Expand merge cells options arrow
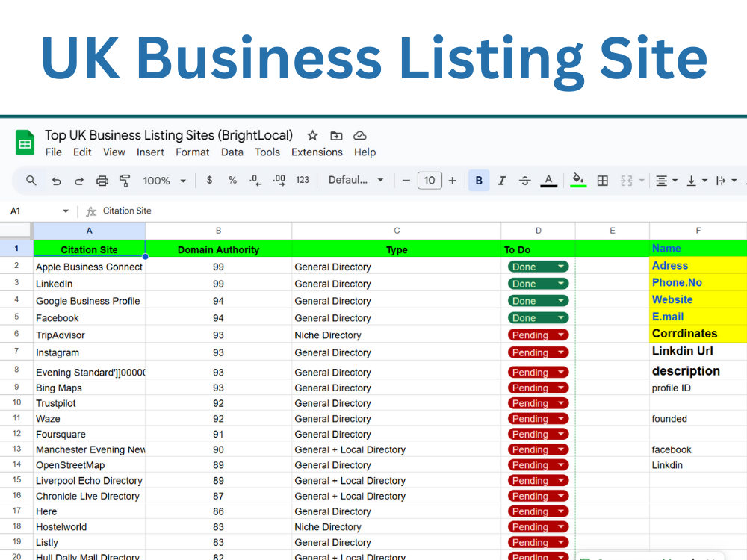The image size is (747, 560). click(642, 181)
